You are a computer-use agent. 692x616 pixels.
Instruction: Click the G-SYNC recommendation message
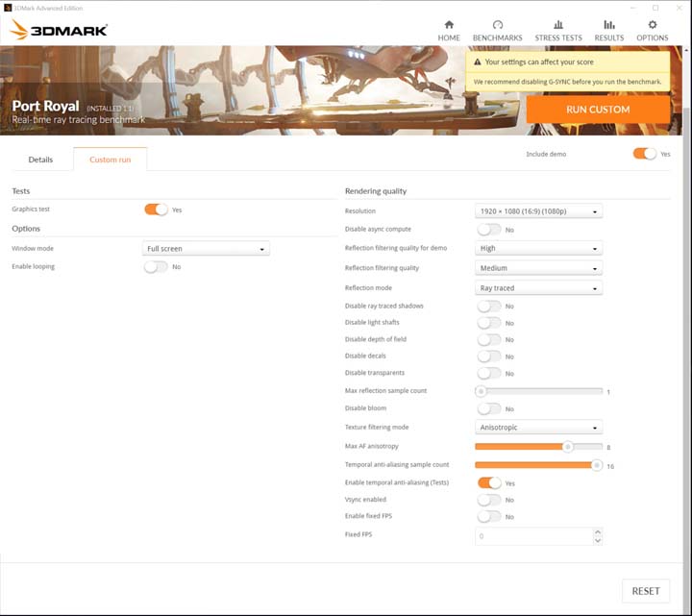(x=568, y=82)
